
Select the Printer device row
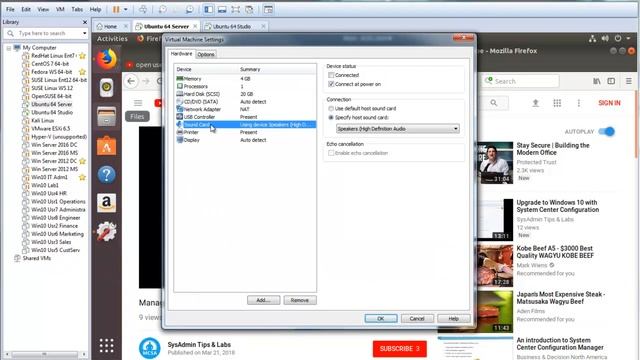click(246, 132)
